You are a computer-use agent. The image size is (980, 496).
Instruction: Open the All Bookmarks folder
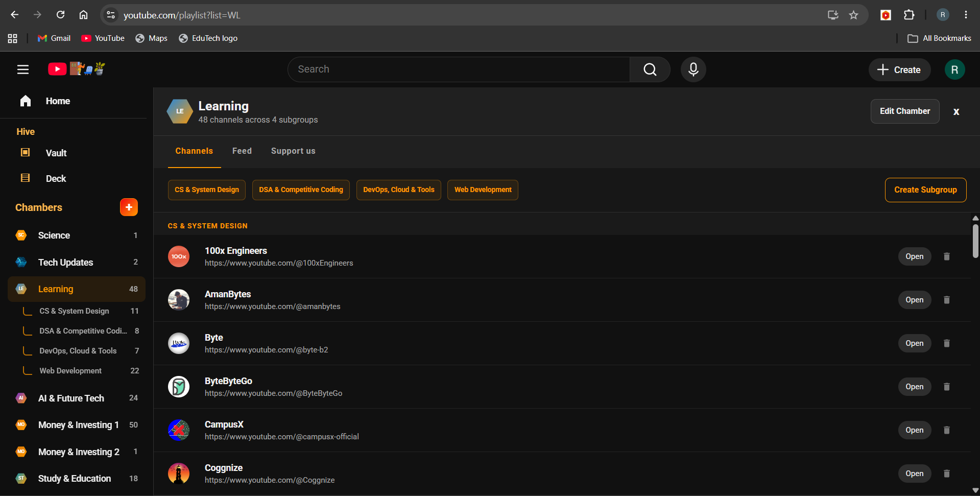939,38
